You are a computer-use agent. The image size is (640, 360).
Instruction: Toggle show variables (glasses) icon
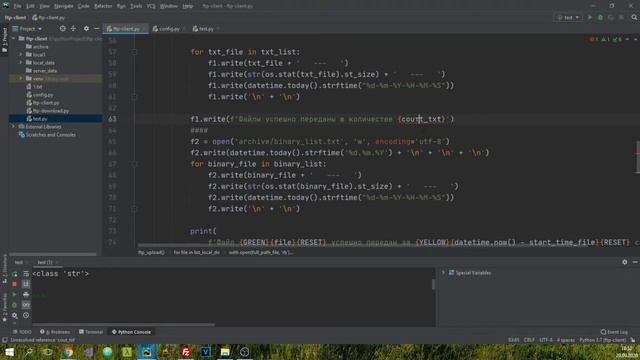click(26, 305)
